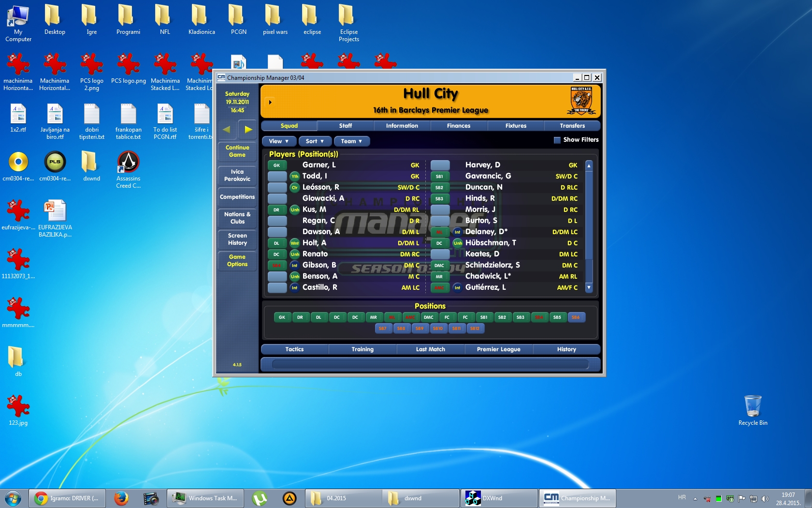Click the SB1 slot beside Gavrancic, G

click(x=440, y=177)
